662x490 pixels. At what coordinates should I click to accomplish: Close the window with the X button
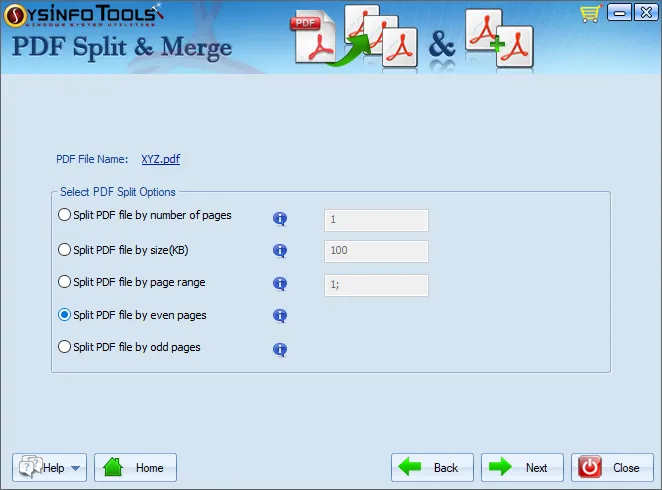point(646,13)
